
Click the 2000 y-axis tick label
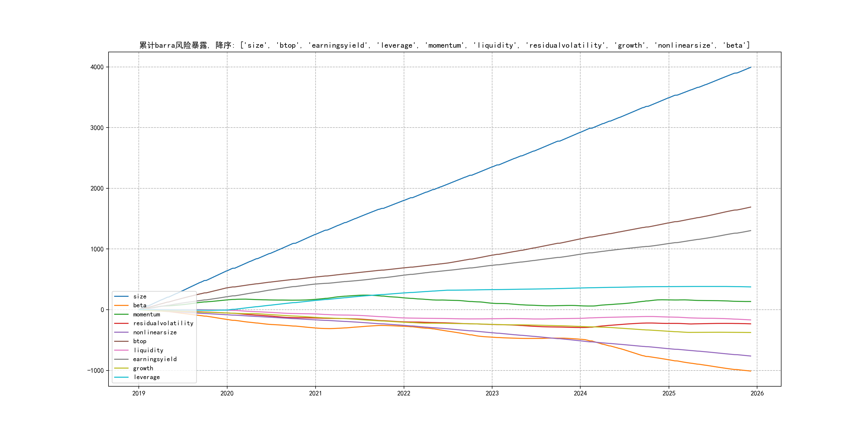tap(97, 188)
